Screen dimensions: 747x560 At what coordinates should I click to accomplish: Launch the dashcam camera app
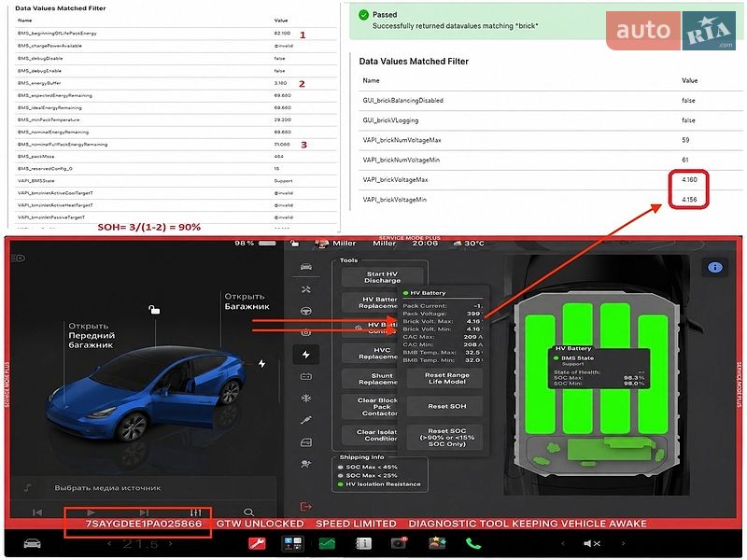pyautogui.click(x=399, y=543)
